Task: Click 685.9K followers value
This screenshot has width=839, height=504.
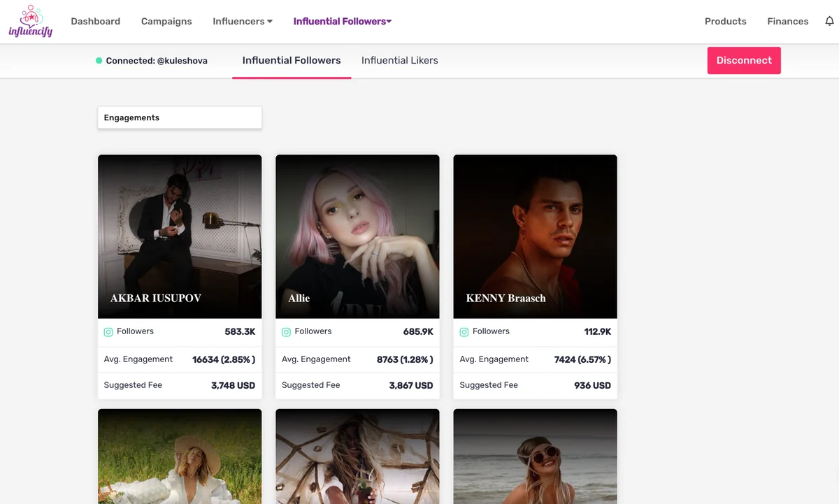Action: point(418,332)
